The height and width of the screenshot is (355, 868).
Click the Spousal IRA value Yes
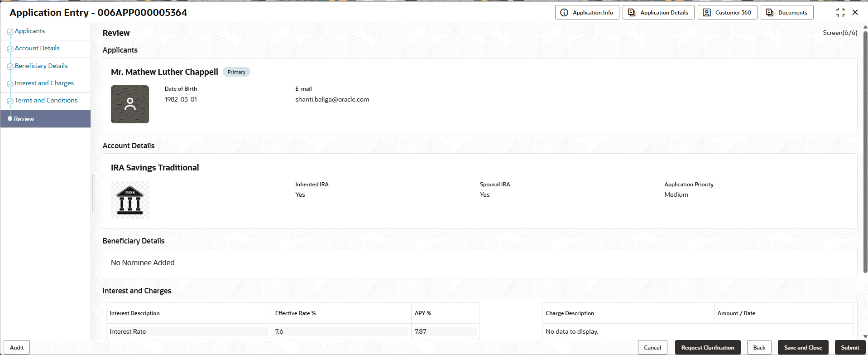click(484, 195)
